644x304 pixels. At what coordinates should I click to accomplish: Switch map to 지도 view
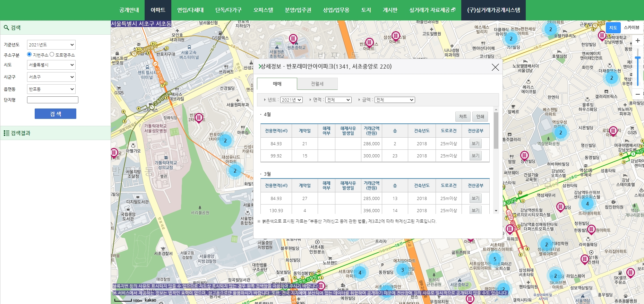(x=613, y=27)
